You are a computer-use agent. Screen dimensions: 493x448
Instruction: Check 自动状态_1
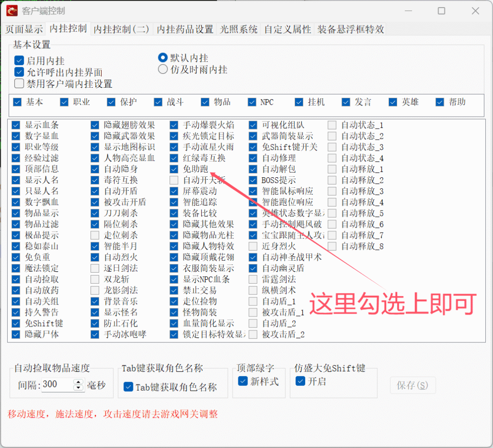click(x=331, y=124)
